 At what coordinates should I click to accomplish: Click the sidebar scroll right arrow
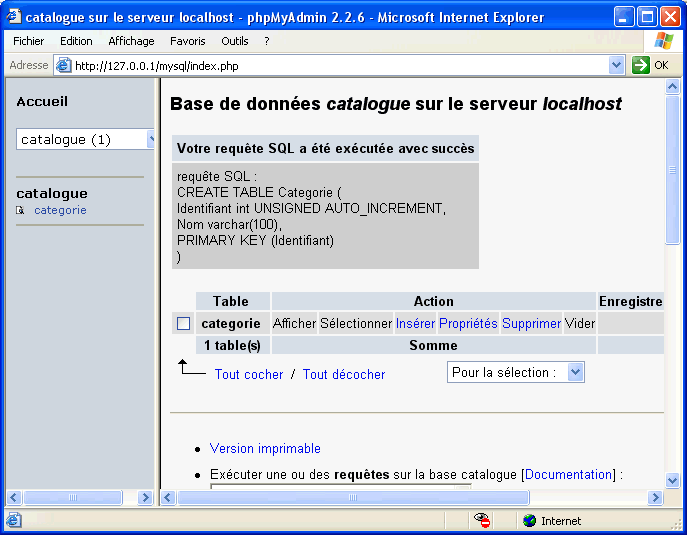pyautogui.click(x=145, y=497)
